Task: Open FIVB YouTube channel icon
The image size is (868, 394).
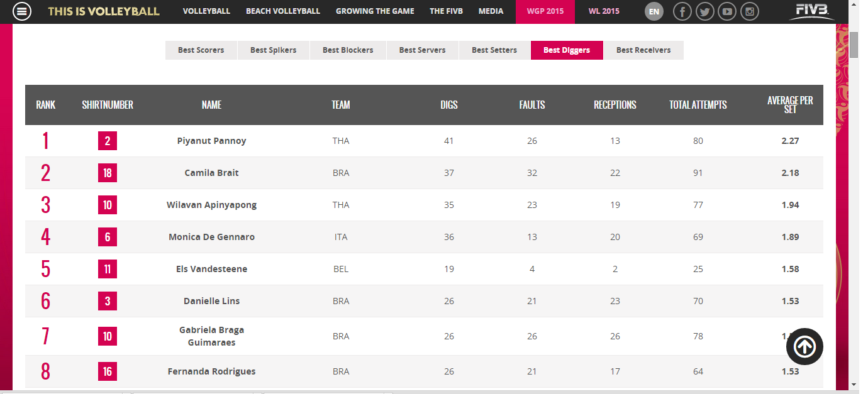Action: 726,11
